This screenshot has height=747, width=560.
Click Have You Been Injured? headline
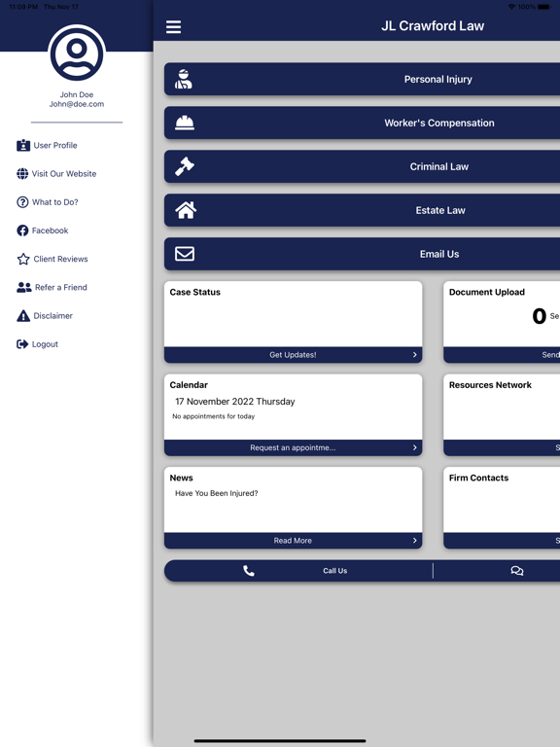click(x=217, y=493)
